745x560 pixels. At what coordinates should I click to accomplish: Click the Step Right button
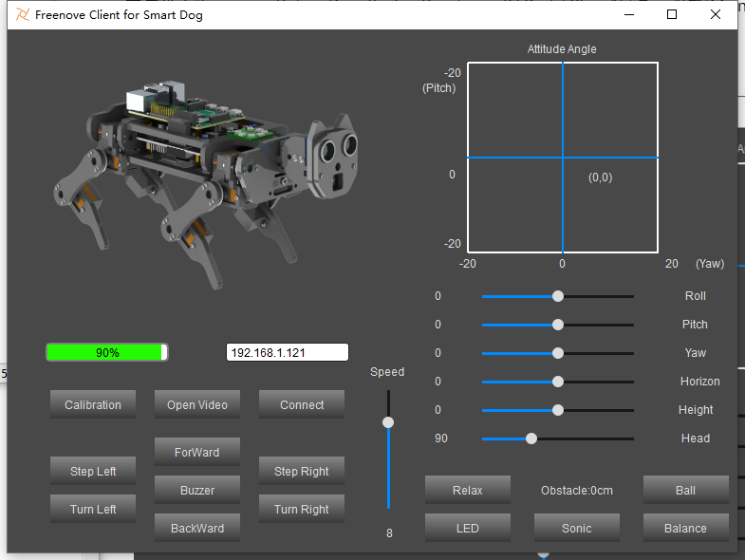coord(302,471)
